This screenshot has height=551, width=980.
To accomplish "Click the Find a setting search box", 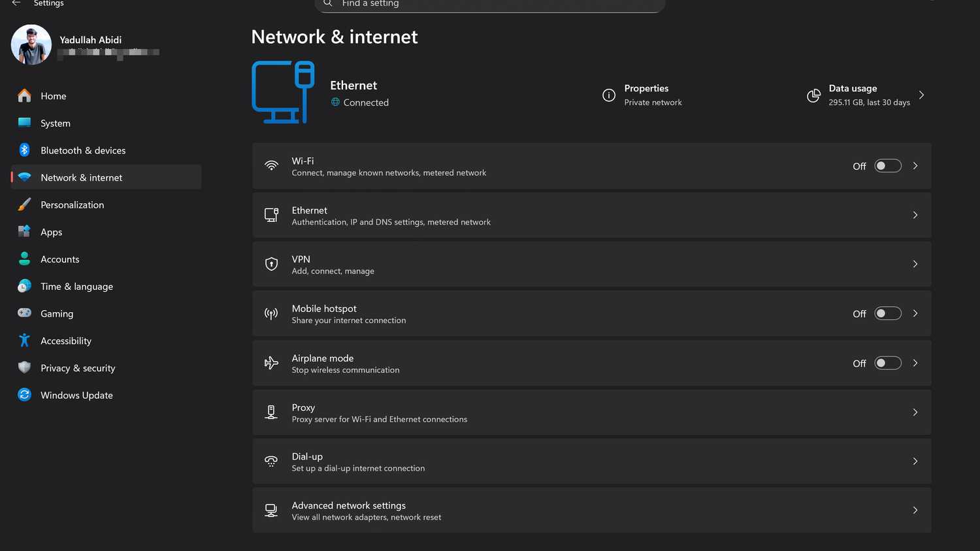I will point(490,4).
